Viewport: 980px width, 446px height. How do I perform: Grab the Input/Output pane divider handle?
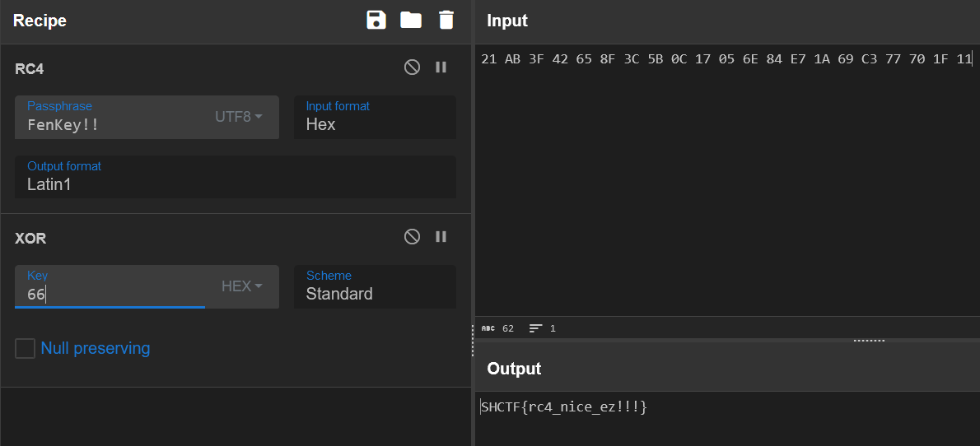[x=869, y=341]
